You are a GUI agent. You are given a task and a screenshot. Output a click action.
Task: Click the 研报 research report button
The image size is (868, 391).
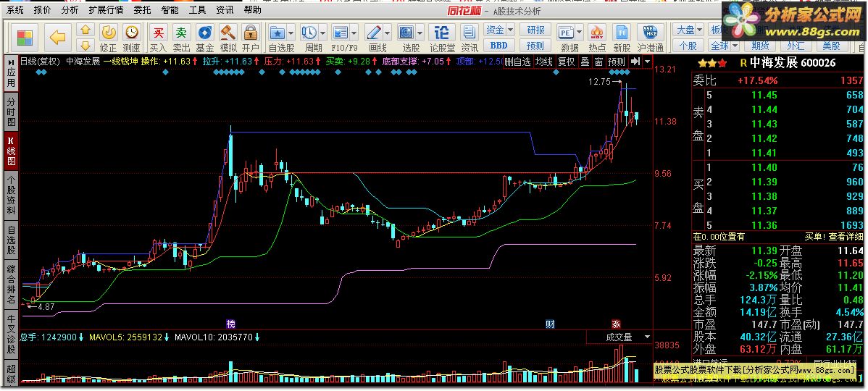click(535, 30)
